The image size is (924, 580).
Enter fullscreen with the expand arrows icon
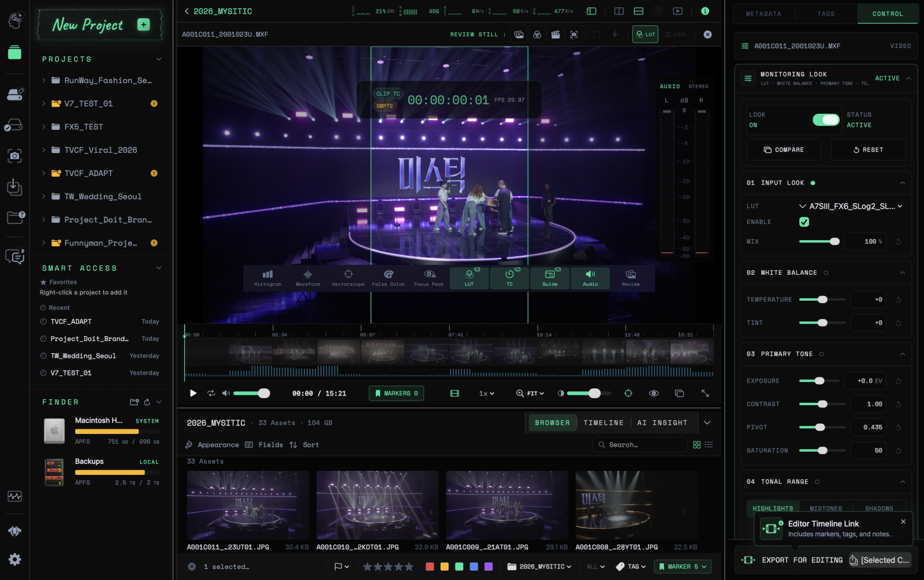click(x=705, y=393)
